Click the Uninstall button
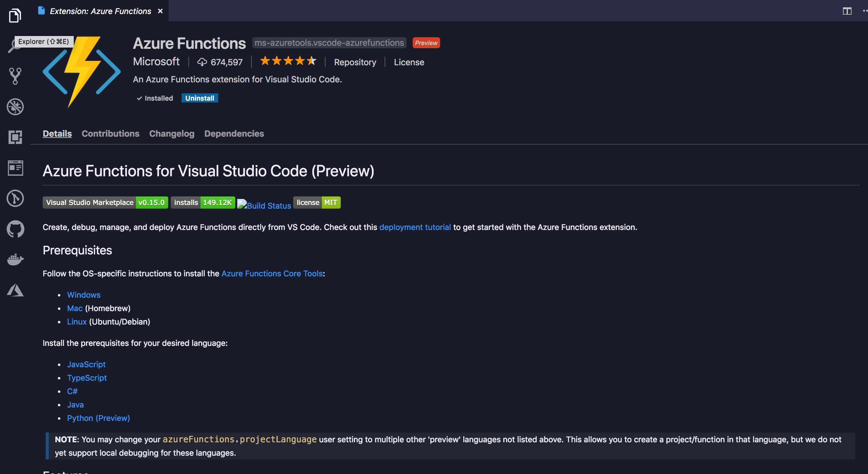The height and width of the screenshot is (474, 868). click(200, 98)
